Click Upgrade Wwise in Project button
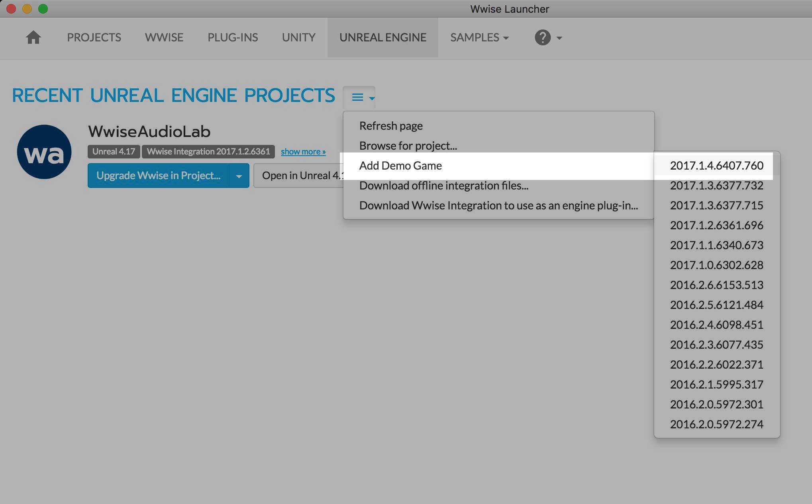 point(159,176)
